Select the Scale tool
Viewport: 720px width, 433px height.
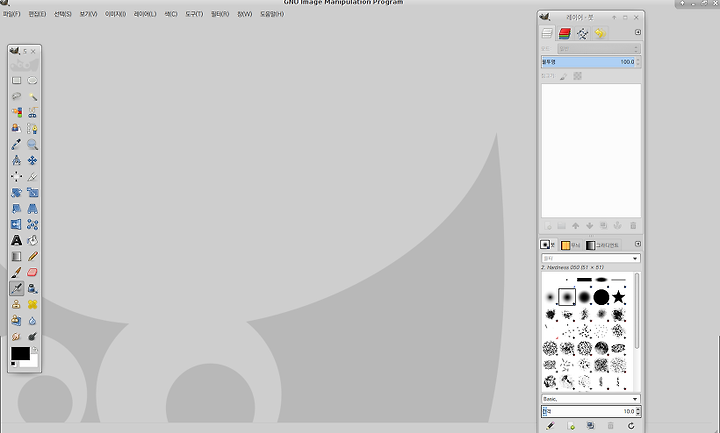pos(32,192)
